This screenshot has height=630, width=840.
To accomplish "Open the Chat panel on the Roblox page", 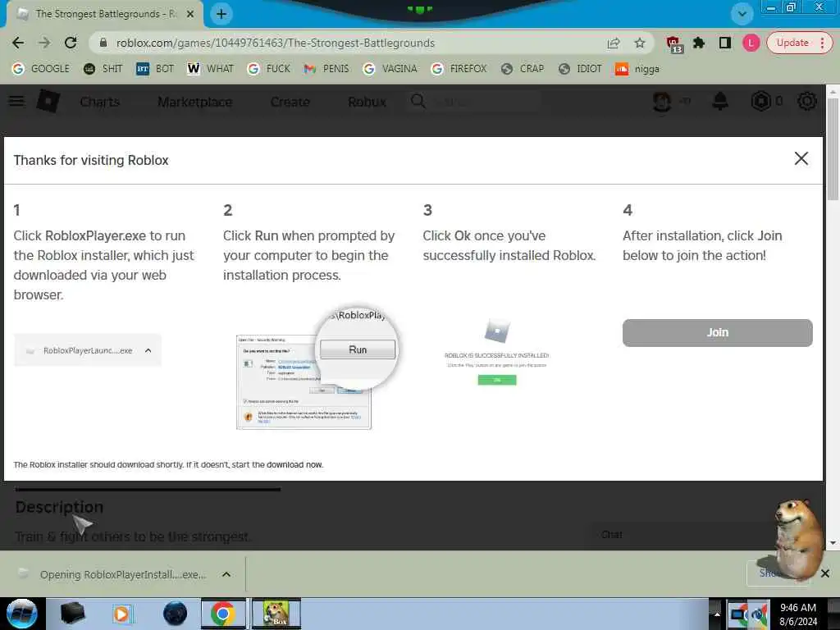I will [612, 534].
